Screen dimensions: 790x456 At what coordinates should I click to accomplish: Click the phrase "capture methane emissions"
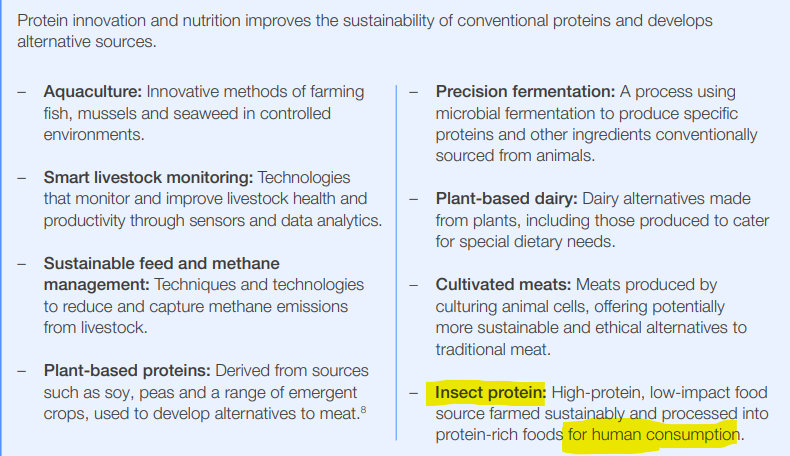pyautogui.click(x=254, y=306)
